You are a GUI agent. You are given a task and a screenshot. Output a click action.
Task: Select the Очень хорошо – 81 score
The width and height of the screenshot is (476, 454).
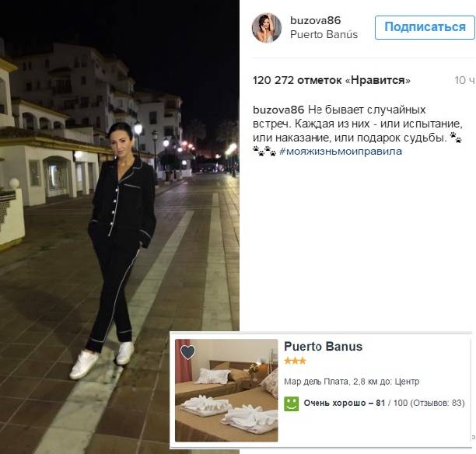coord(345,403)
